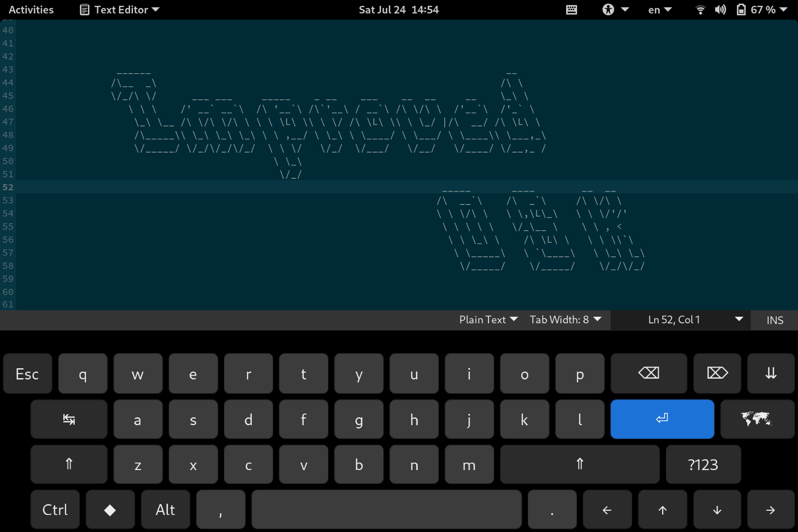Image resolution: width=798 pixels, height=532 pixels.
Task: Toggle the wide right Shift key
Action: click(x=579, y=464)
